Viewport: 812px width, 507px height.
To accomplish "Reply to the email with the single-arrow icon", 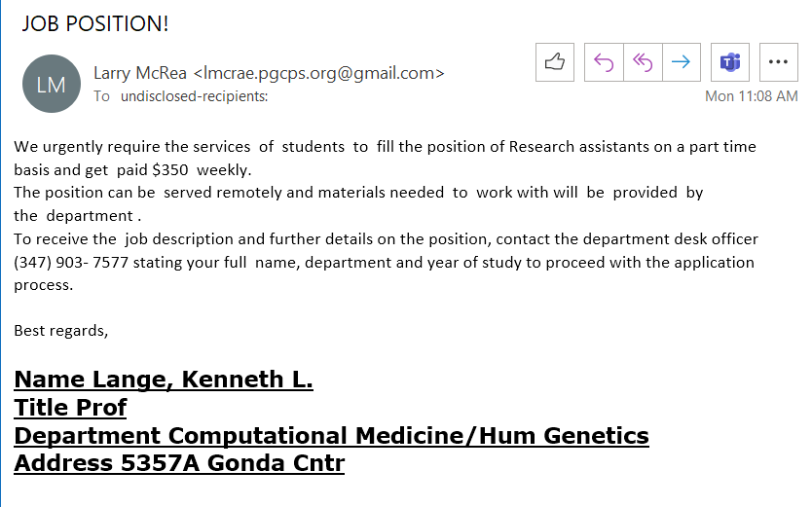I will [x=604, y=62].
